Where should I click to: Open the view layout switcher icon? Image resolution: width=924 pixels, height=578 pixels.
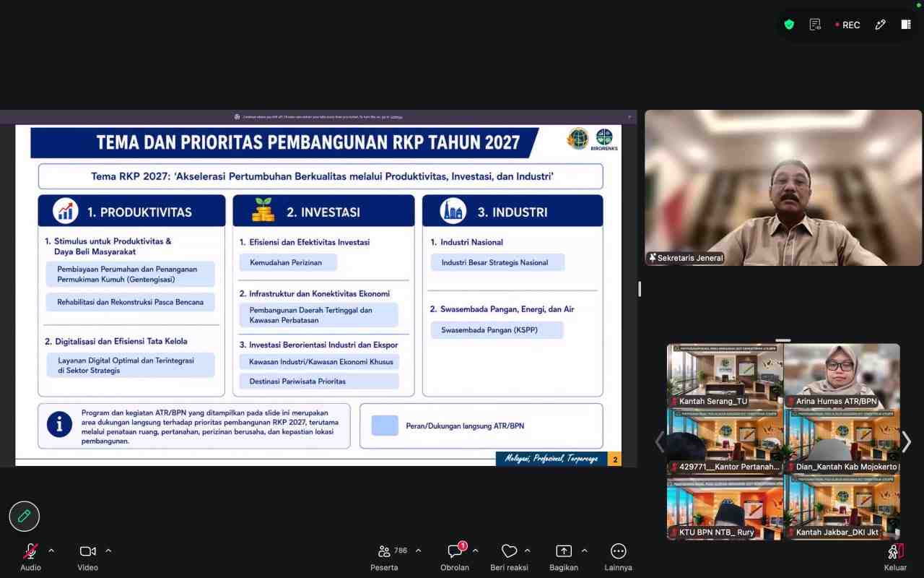[x=906, y=25]
